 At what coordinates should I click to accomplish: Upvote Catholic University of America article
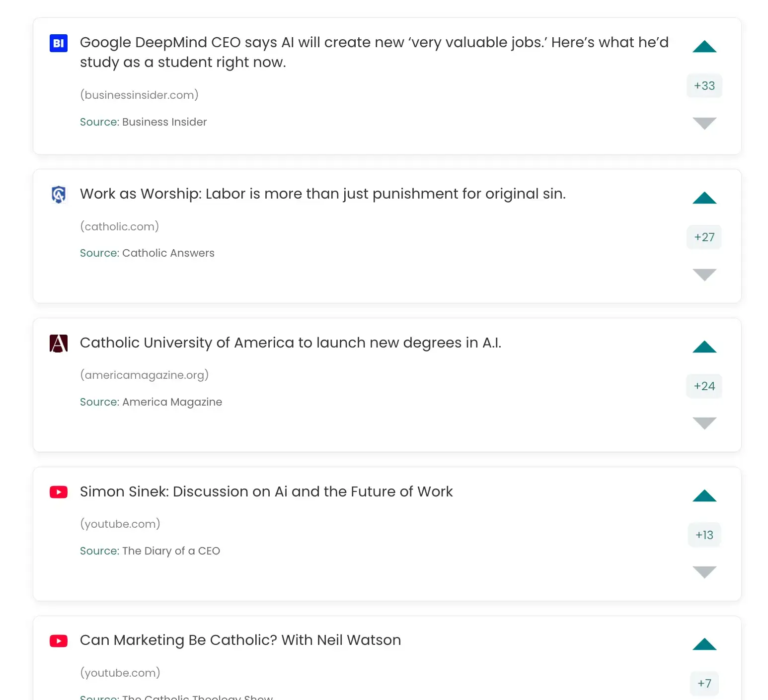click(704, 347)
